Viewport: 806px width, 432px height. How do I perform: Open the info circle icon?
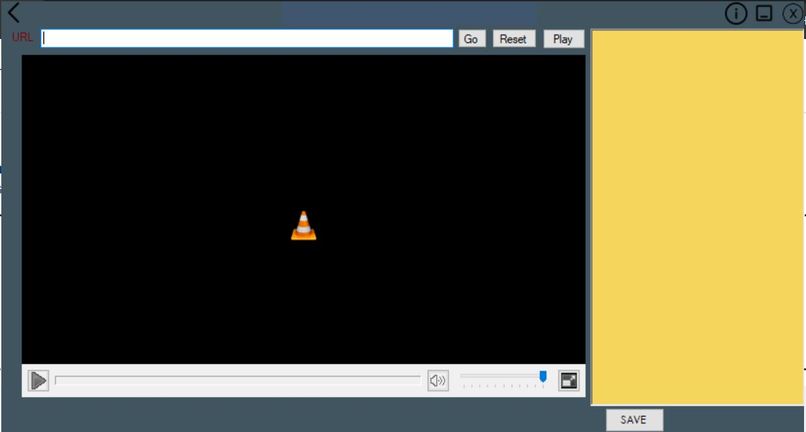click(736, 14)
